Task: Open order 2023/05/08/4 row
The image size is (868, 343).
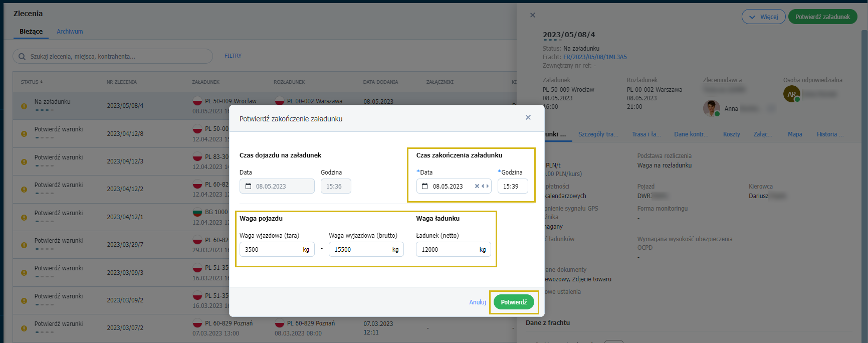Action: pyautogui.click(x=125, y=106)
